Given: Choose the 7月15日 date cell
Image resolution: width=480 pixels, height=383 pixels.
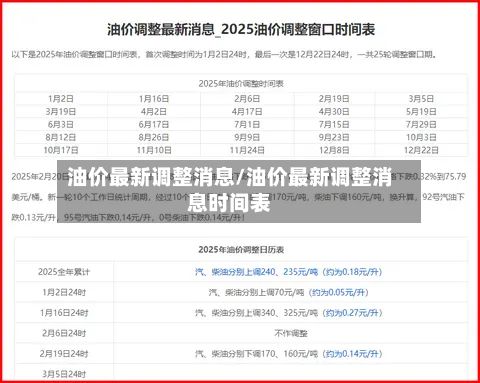Looking at the screenshot, I should click(x=334, y=124).
